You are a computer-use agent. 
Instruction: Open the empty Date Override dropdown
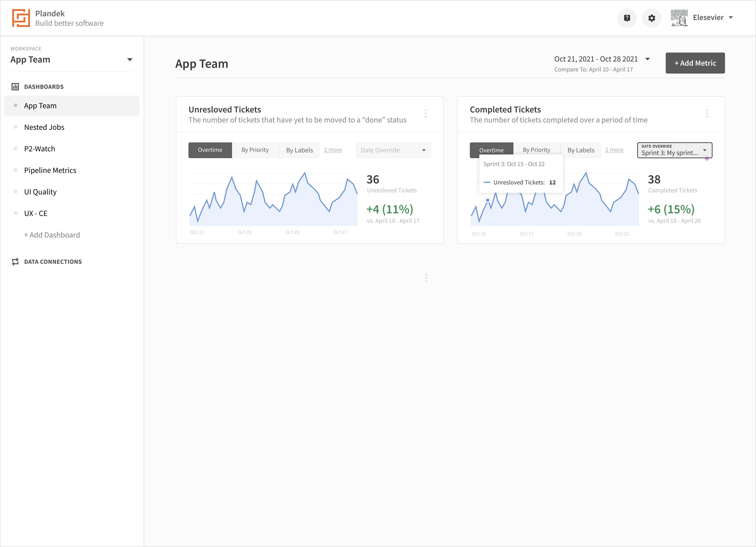point(393,150)
